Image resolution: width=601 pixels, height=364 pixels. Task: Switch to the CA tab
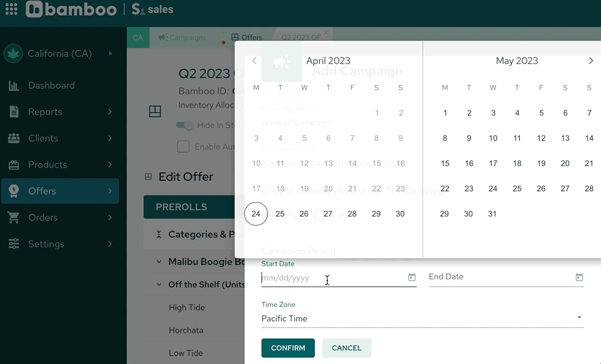[x=138, y=38]
